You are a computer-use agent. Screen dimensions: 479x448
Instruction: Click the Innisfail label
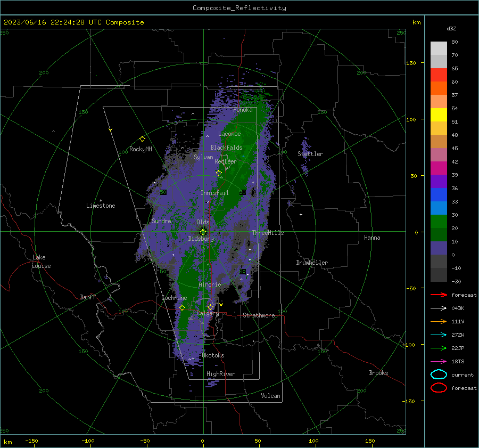pos(214,193)
